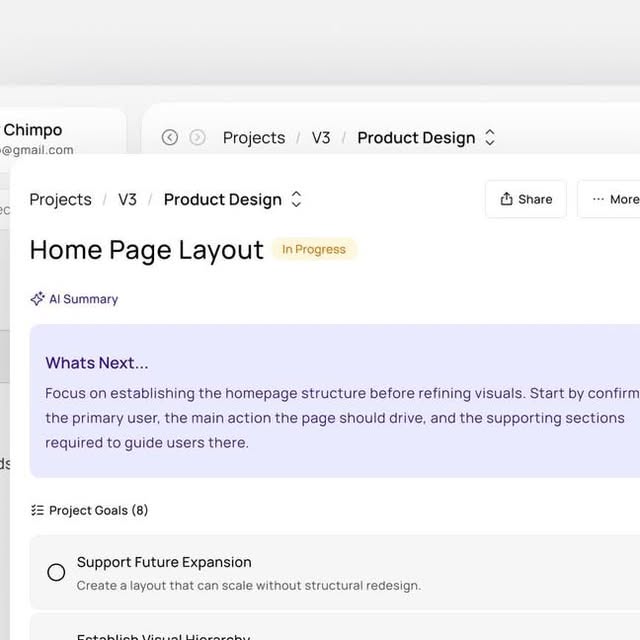The image size is (640, 640).
Task: Click the back navigation arrow icon
Action: click(x=170, y=138)
